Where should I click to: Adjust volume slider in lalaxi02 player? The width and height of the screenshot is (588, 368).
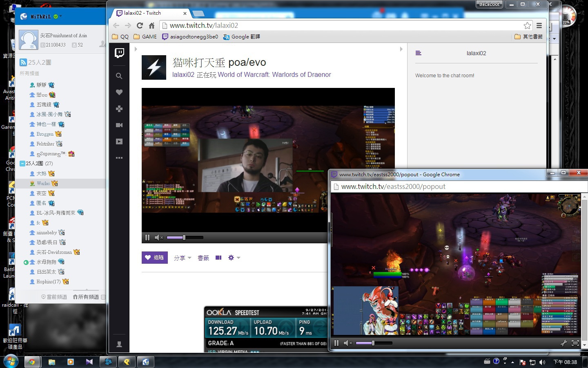pos(185,238)
